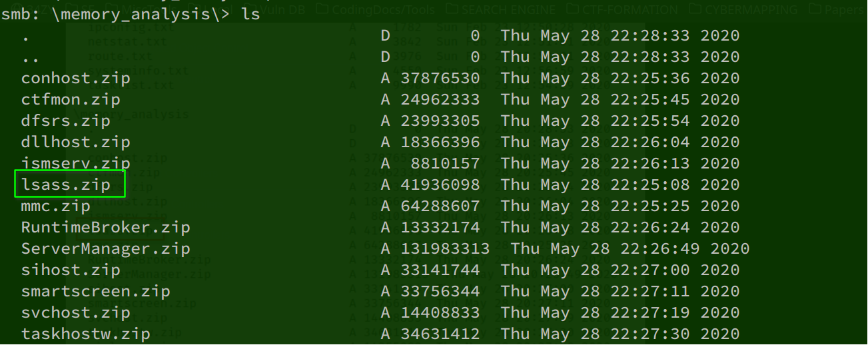Select sihost.zip in the listing
Image resolution: width=868 pixels, height=345 pixels.
(x=71, y=270)
